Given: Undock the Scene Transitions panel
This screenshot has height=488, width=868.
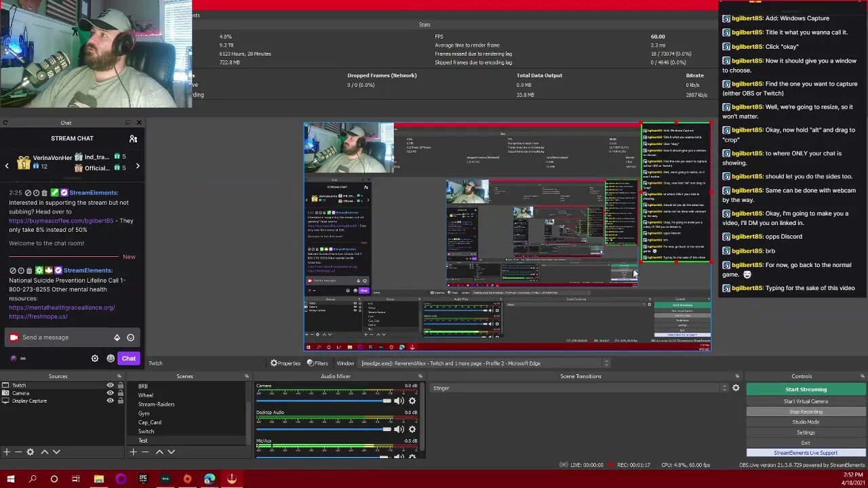Looking at the screenshot, I should point(737,376).
